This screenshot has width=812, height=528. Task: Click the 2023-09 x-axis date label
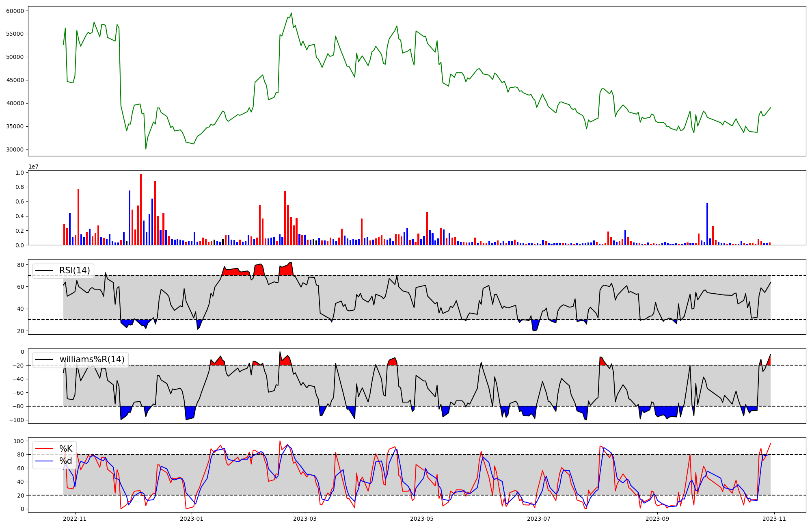point(657,519)
